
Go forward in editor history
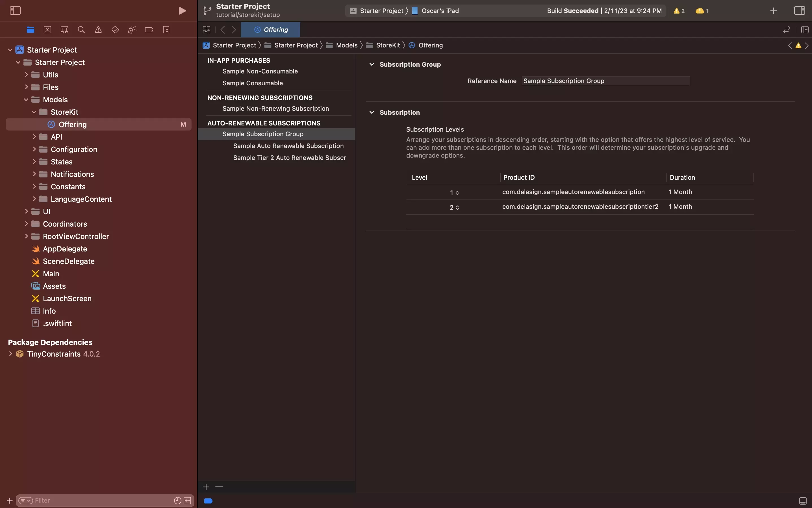click(x=234, y=30)
